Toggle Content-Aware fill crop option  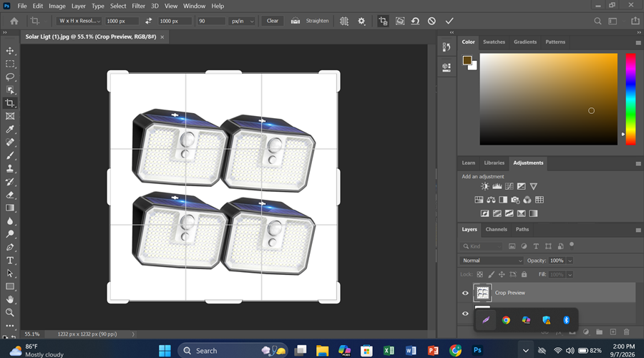point(399,21)
